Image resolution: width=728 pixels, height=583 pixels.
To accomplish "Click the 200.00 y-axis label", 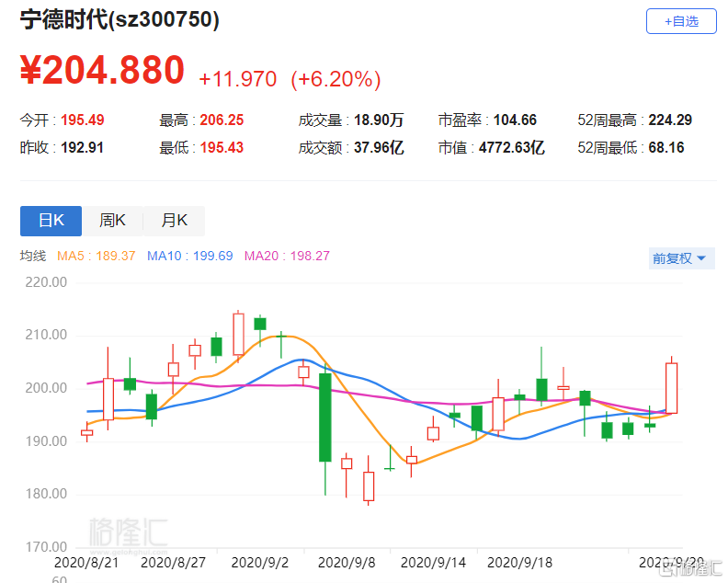I will 46,387.
